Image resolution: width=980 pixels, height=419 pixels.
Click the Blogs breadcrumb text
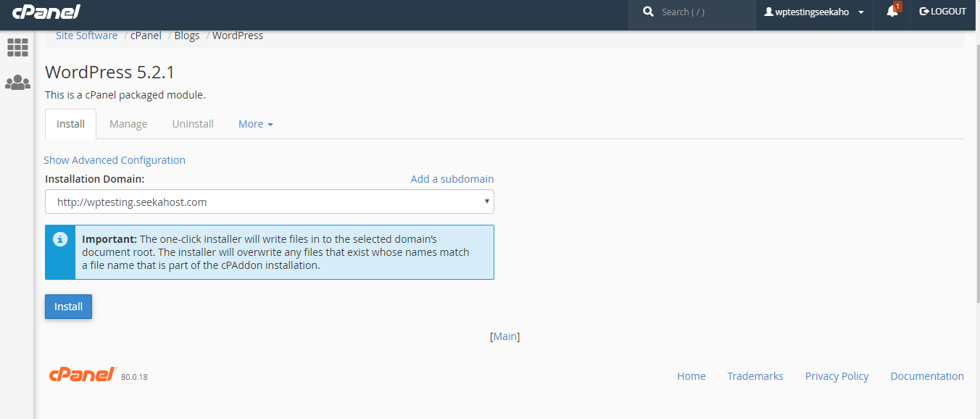point(187,36)
